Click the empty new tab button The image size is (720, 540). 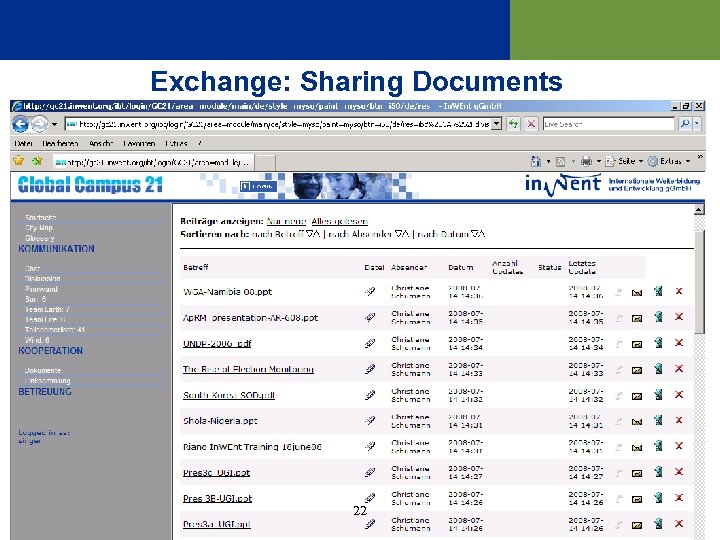coord(265,163)
